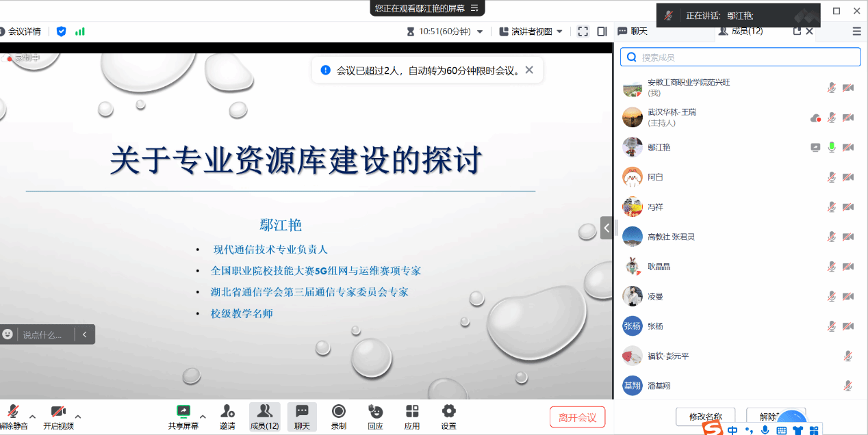This screenshot has height=435, width=868.
Task: Click the 搜索成员 search field
Action: pos(746,57)
